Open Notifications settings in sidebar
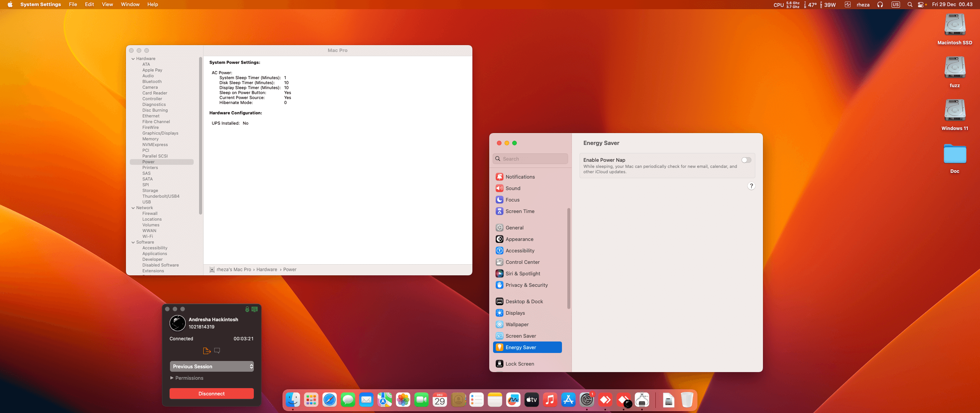Screen dimensions: 980x413 tap(520, 177)
